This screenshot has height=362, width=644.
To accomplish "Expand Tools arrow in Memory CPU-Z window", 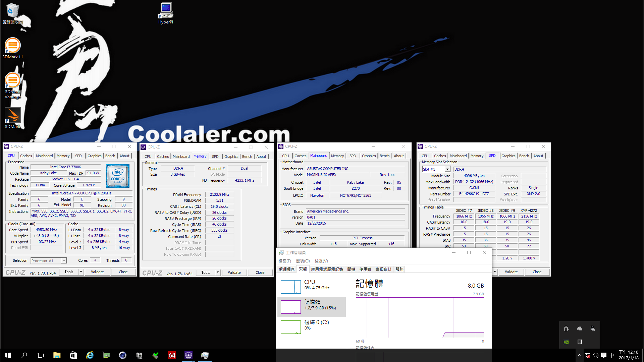I will (x=218, y=273).
